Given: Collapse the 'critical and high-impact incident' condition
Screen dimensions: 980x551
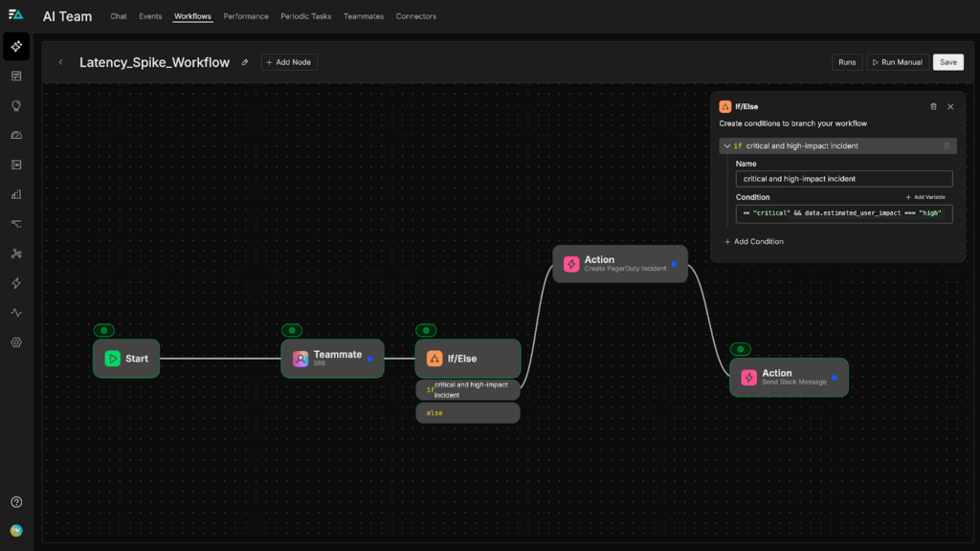Looking at the screenshot, I should tap(727, 146).
